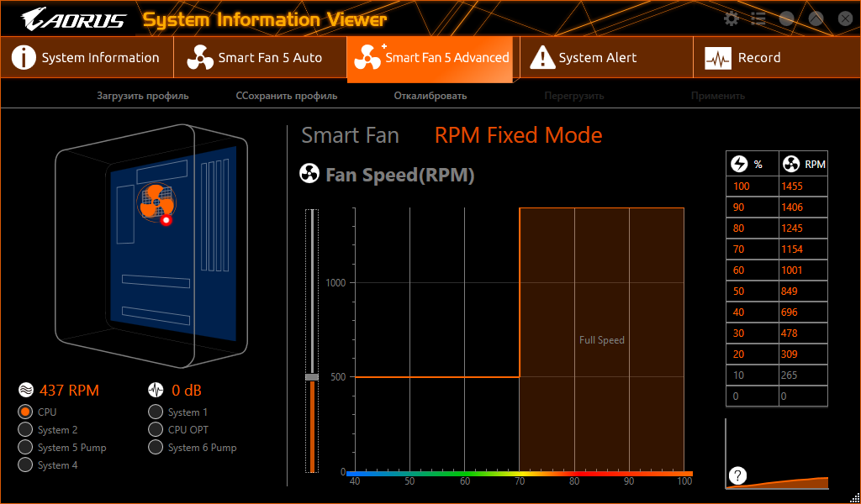The width and height of the screenshot is (861, 504).
Task: Click the lightning percent icon in table header
Action: coord(739,164)
